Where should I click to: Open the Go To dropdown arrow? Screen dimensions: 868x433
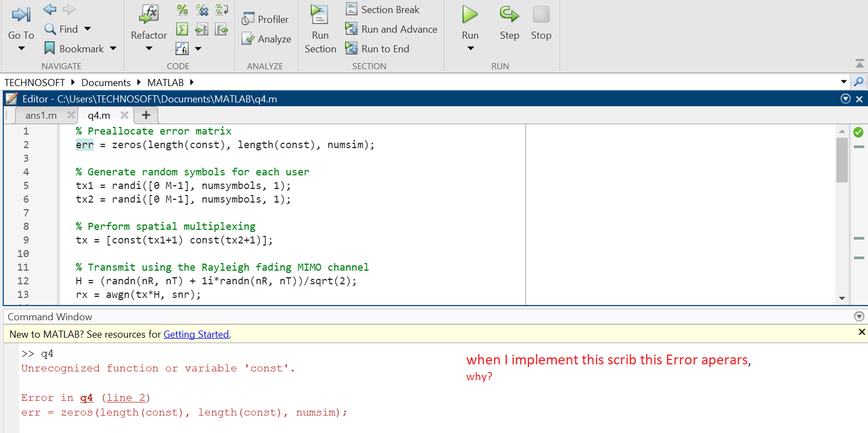(x=21, y=48)
